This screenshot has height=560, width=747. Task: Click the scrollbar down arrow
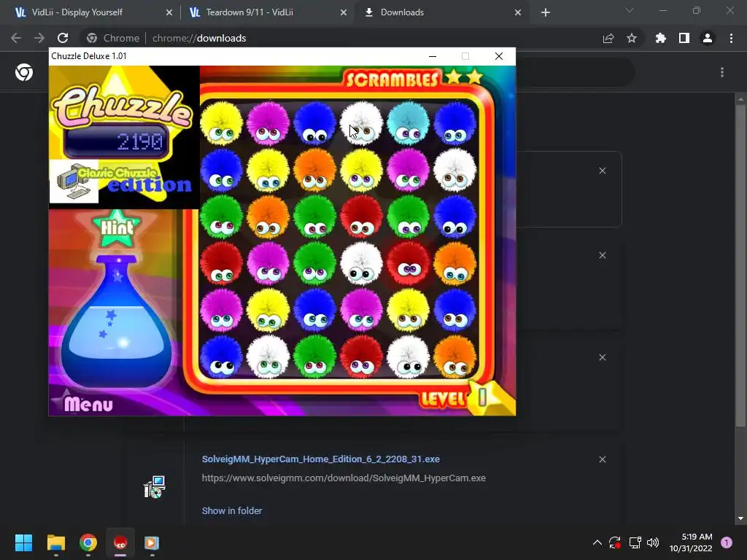pyautogui.click(x=740, y=518)
